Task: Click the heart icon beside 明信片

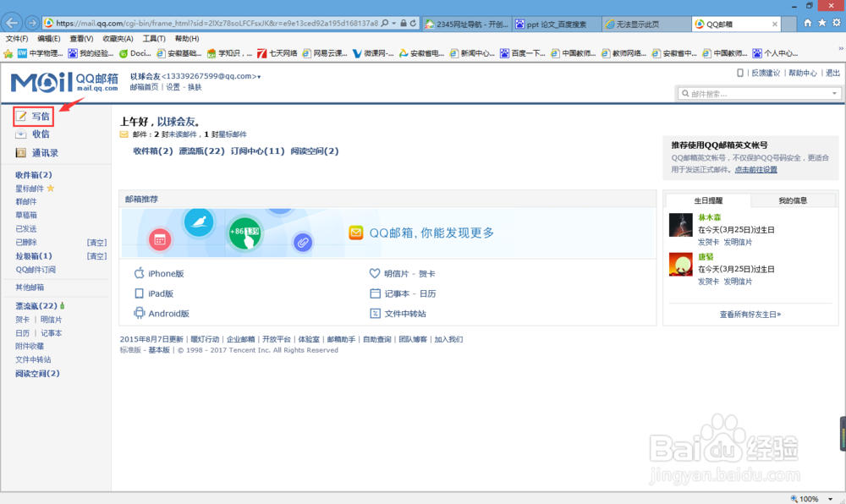Action: pyautogui.click(x=375, y=273)
